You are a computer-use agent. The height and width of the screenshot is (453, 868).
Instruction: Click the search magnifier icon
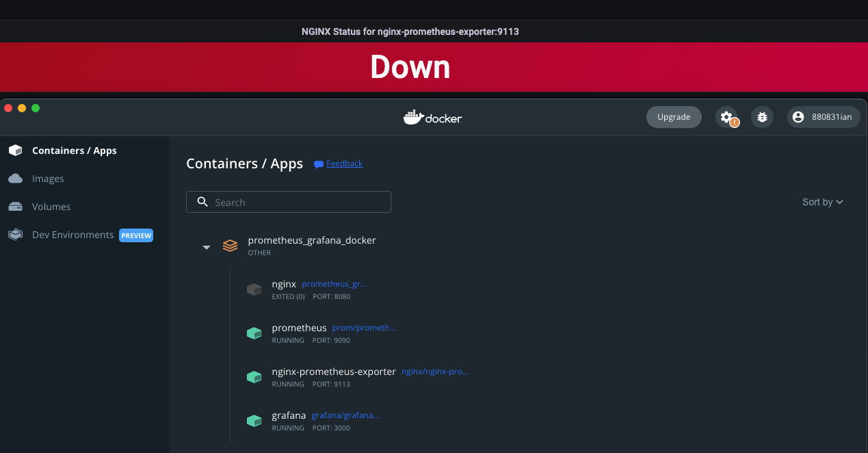[x=202, y=202]
